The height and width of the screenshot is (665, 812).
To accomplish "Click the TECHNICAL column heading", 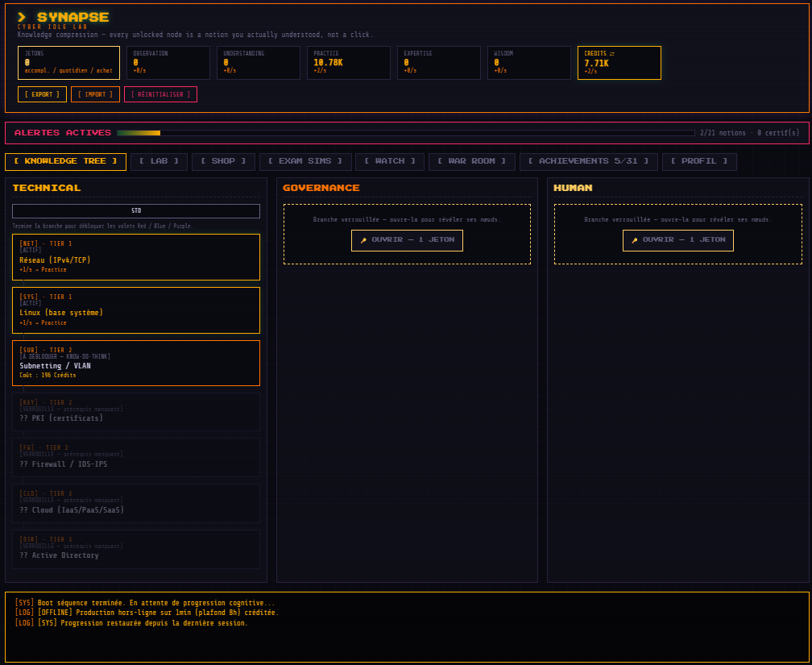I will tap(47, 188).
